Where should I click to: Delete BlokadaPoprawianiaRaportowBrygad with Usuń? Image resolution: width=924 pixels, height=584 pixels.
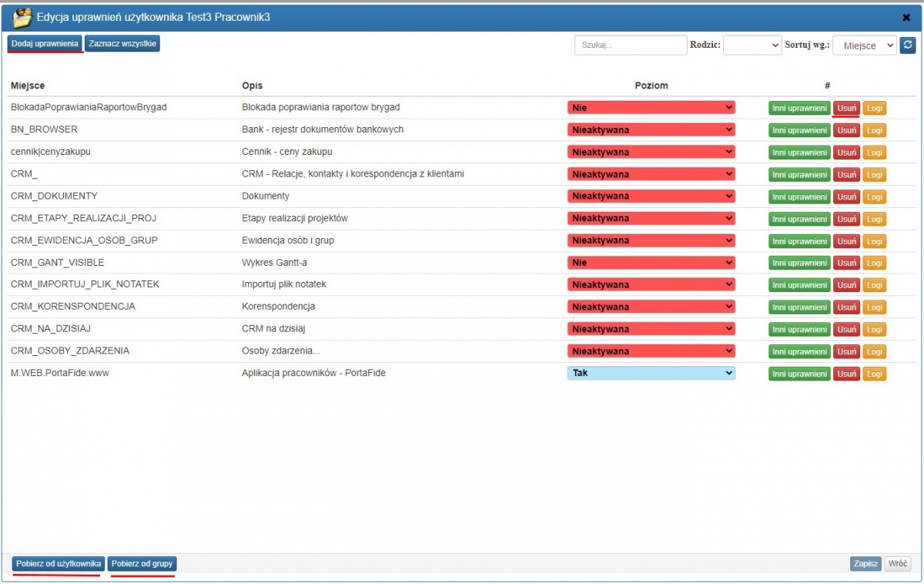[846, 108]
